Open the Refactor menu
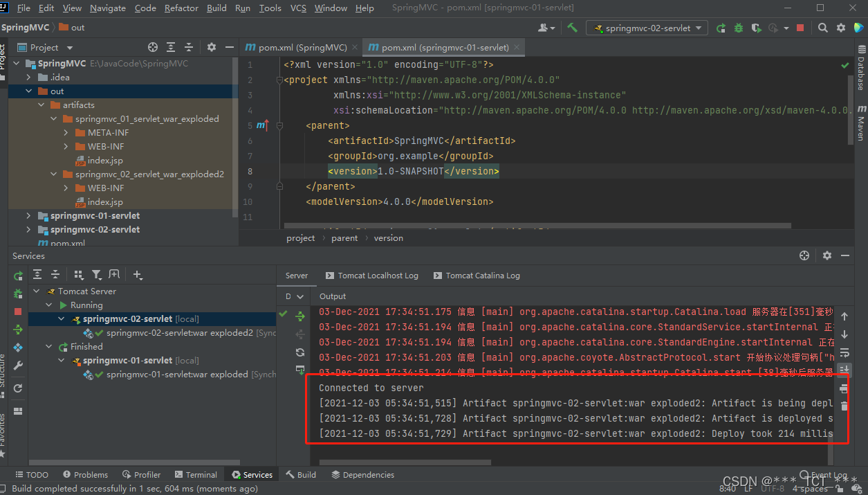The image size is (868, 495). tap(181, 8)
